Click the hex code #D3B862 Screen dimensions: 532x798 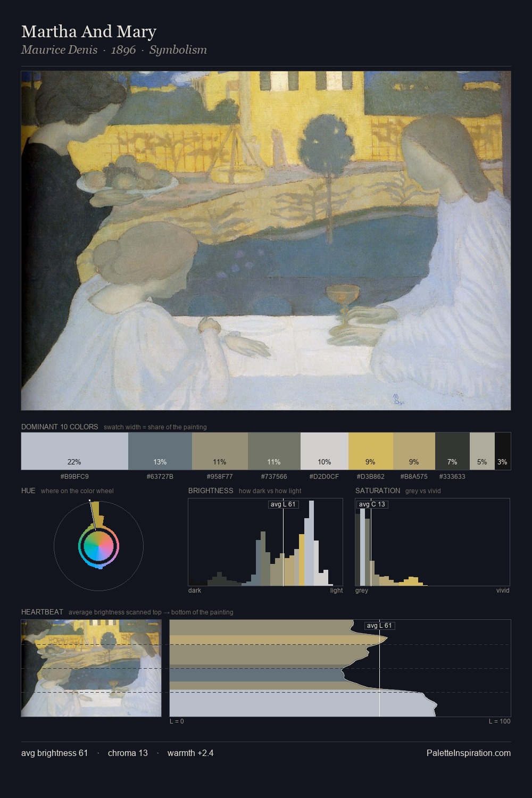coord(370,477)
